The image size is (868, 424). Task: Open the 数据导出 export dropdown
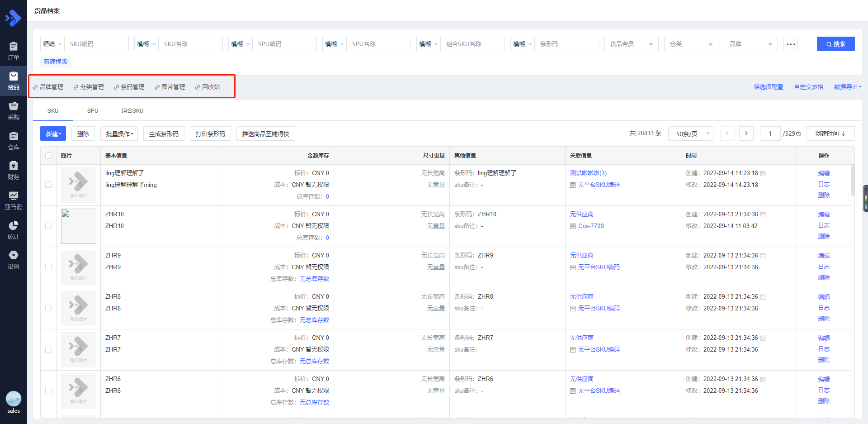pyautogui.click(x=848, y=87)
